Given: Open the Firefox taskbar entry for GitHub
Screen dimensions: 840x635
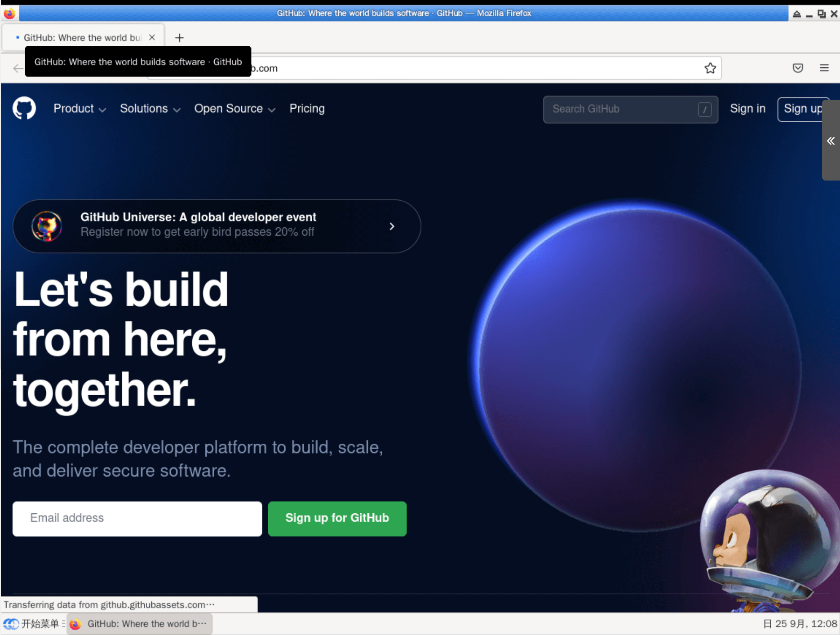Looking at the screenshot, I should tap(139, 624).
